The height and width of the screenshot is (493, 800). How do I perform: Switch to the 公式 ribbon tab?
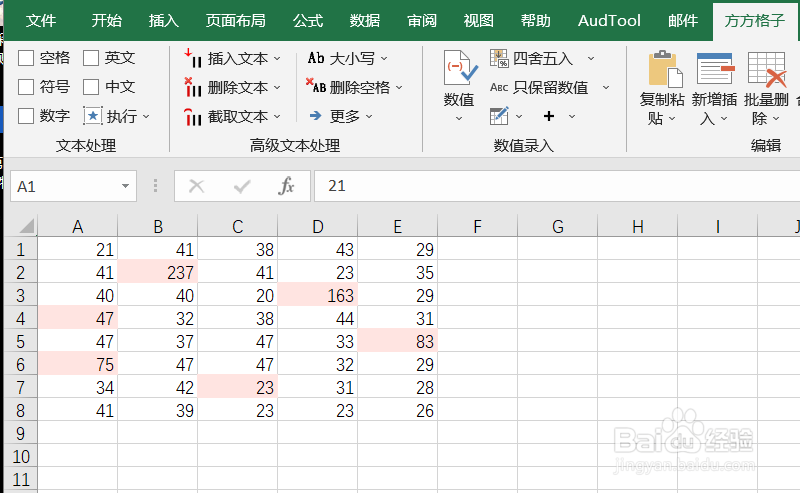pos(308,20)
